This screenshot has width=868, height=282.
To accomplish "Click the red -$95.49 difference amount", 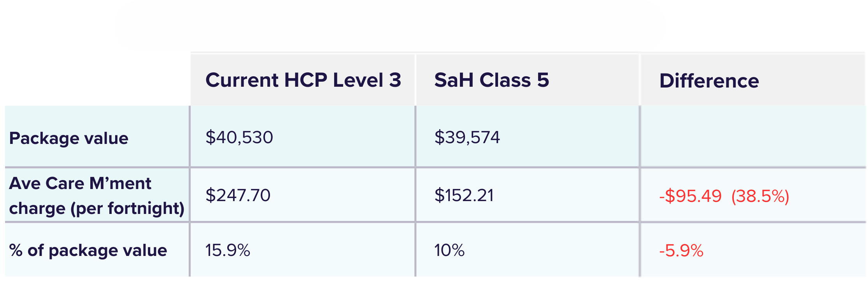I will click(x=690, y=196).
